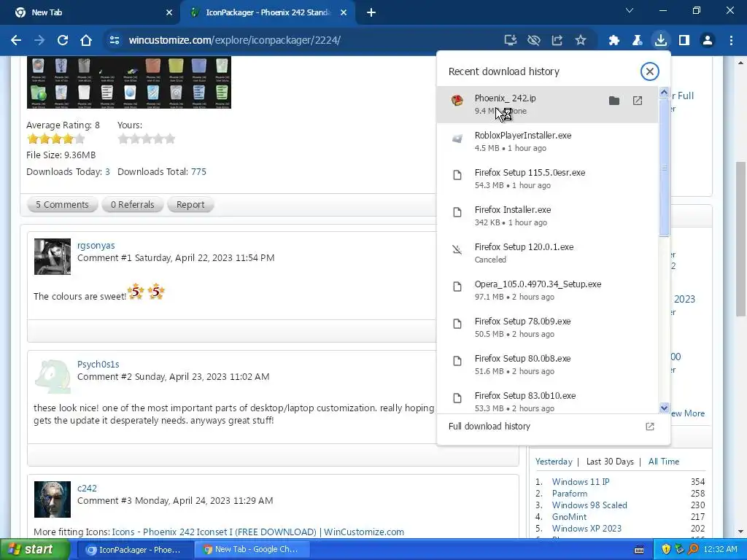Switch to New Tab - Google Chrome taskbar window
Viewport: 747px width, 560px height.
(252, 550)
